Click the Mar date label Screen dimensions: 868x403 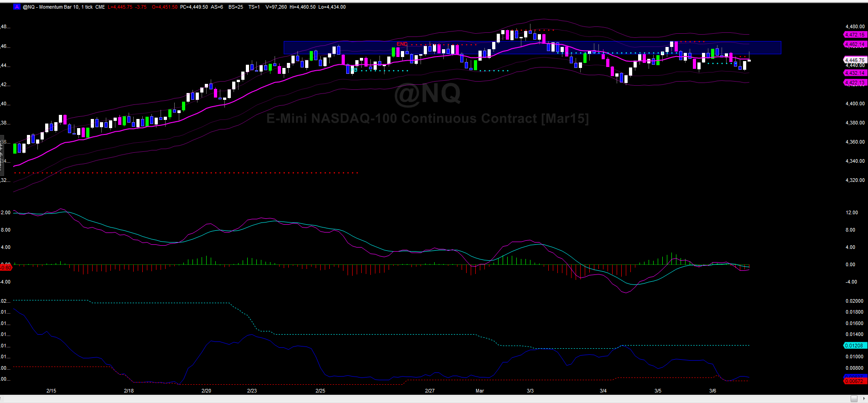pos(480,391)
